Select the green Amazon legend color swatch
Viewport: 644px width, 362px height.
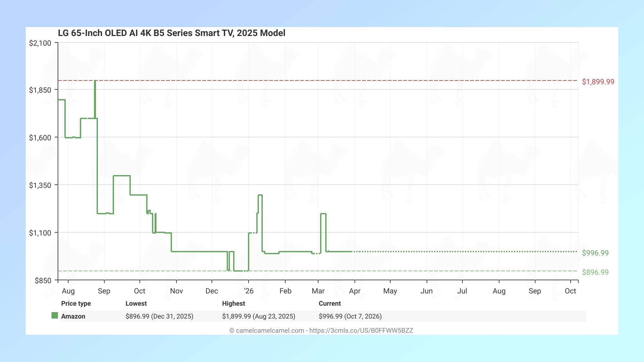[55, 315]
